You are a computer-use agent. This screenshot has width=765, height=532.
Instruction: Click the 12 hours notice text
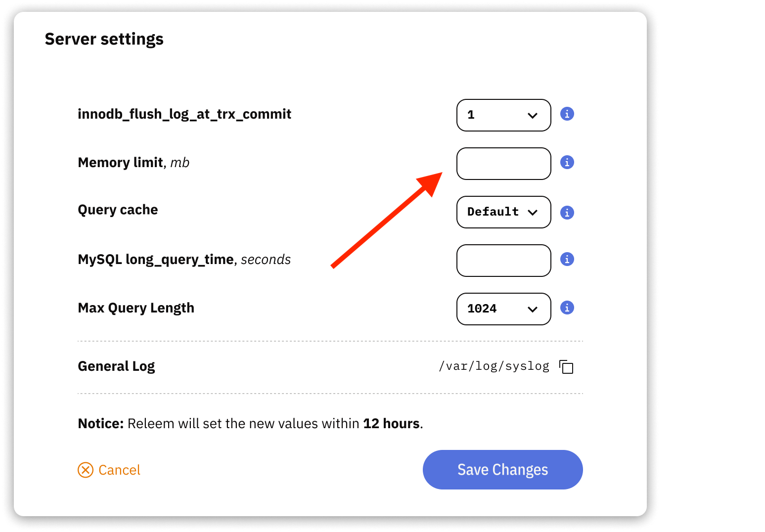pos(391,423)
